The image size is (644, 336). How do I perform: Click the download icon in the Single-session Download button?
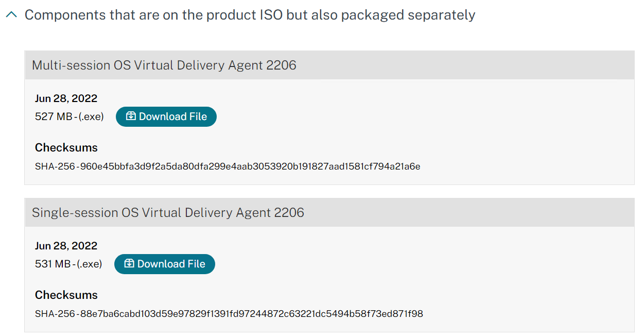click(130, 264)
